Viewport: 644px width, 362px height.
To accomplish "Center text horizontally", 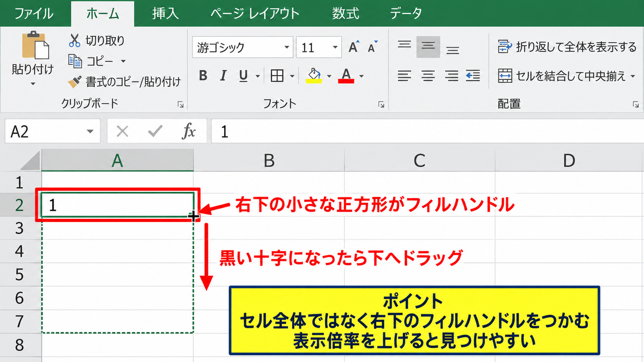I will pos(428,76).
